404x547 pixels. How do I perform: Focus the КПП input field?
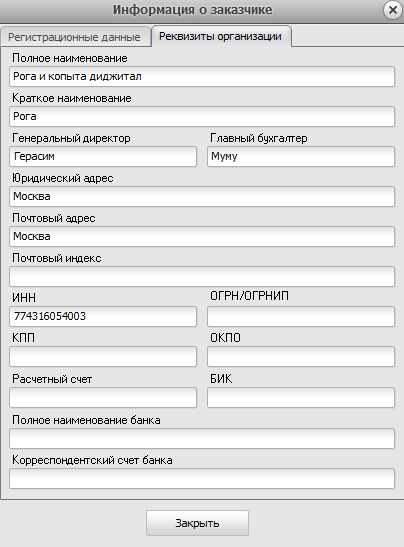click(103, 357)
